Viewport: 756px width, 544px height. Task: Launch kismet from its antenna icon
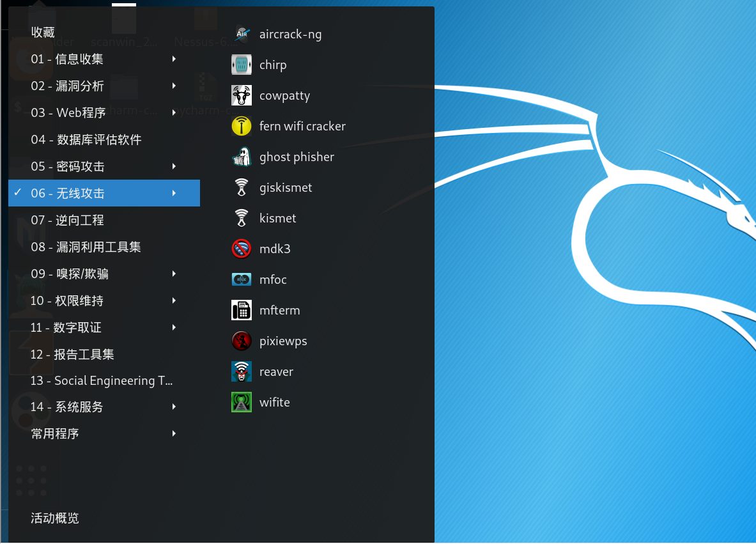pyautogui.click(x=242, y=218)
